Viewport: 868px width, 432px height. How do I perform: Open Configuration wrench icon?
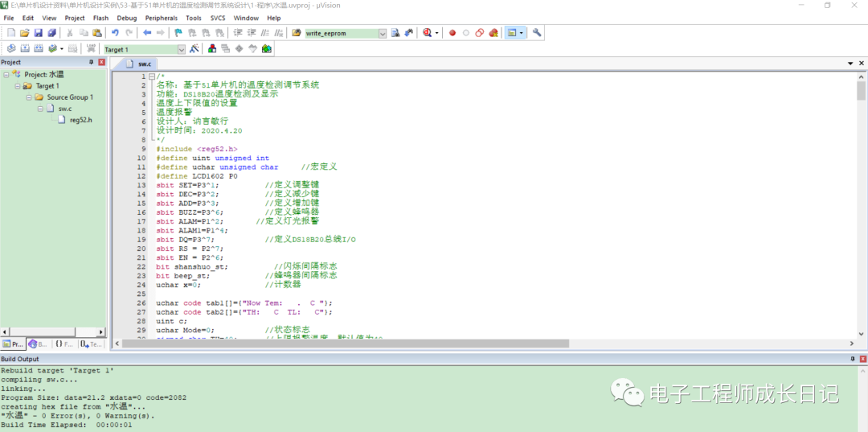click(x=537, y=33)
